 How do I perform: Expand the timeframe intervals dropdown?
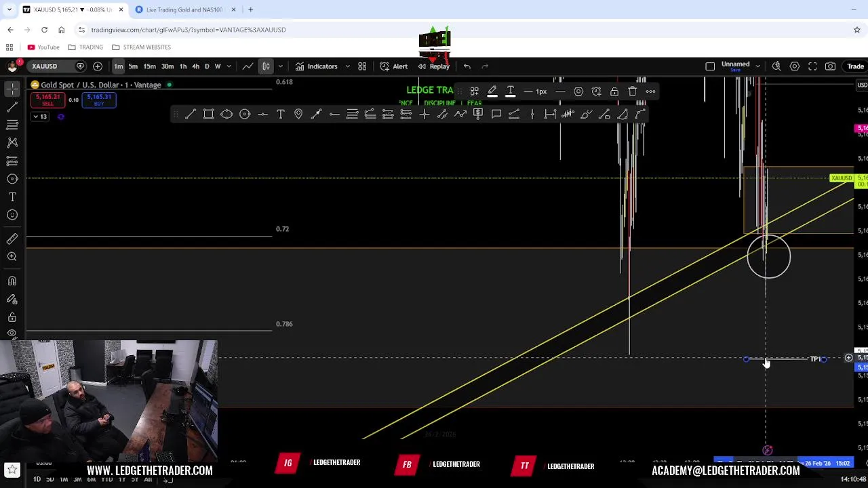point(229,66)
